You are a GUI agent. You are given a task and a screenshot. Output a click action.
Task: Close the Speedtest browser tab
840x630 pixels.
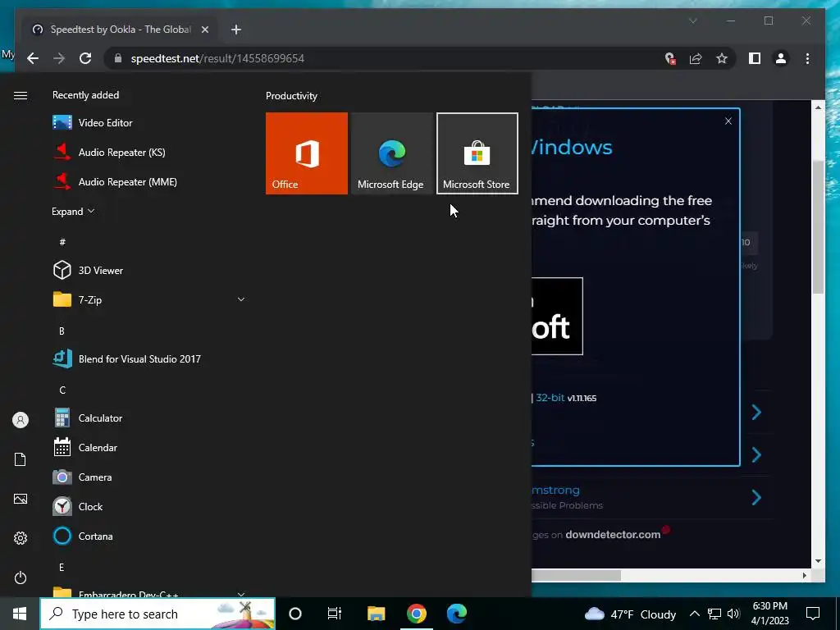click(x=204, y=30)
